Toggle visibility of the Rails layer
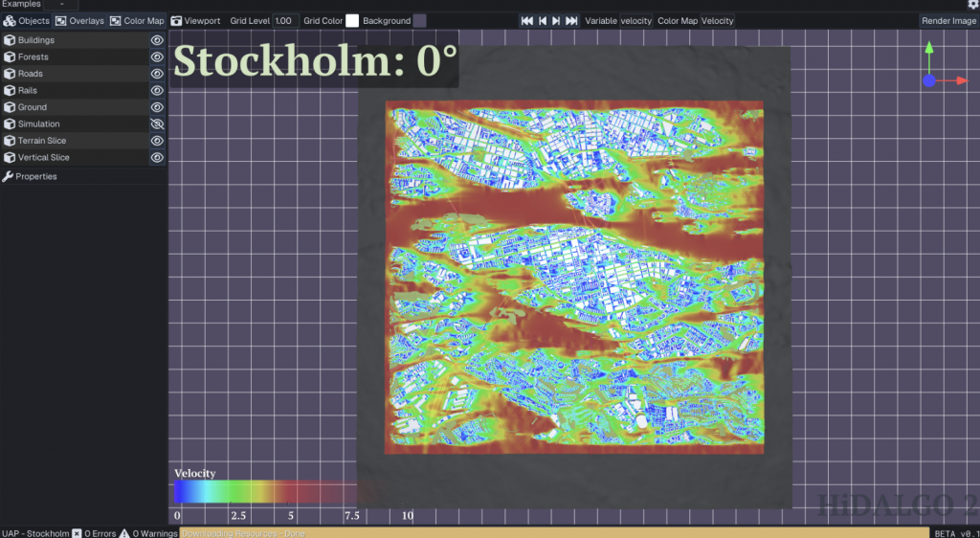This screenshot has width=980, height=538. [157, 91]
